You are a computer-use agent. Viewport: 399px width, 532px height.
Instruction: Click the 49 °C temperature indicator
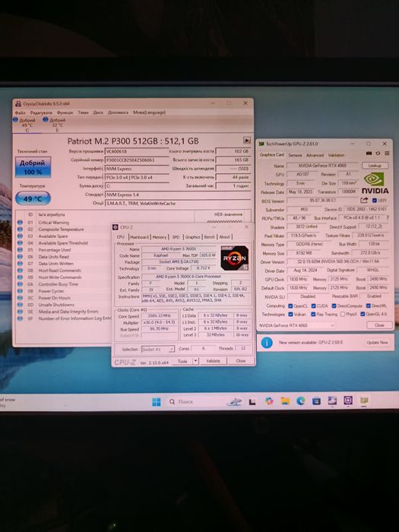tap(33, 198)
